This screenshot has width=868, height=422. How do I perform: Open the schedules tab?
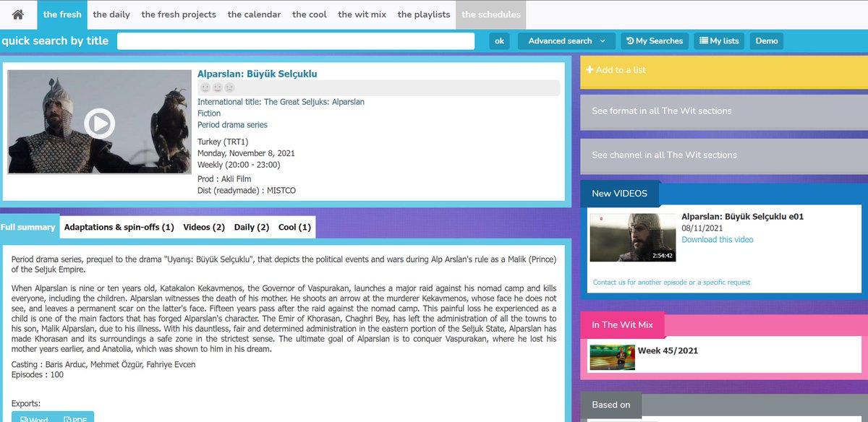tap(490, 14)
